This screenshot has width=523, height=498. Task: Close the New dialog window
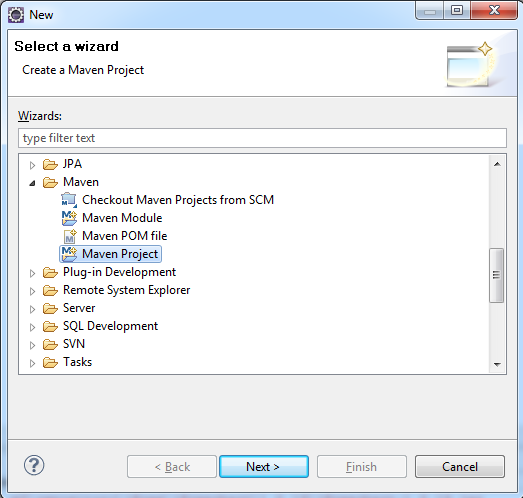click(494, 11)
